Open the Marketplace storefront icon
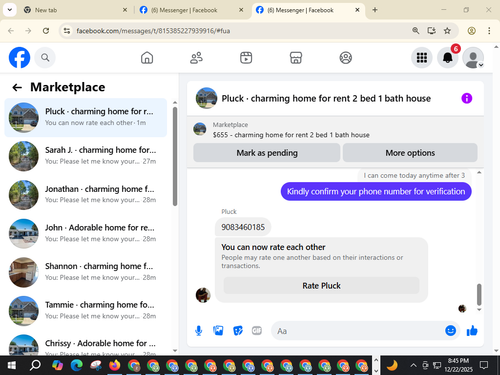 (296, 58)
